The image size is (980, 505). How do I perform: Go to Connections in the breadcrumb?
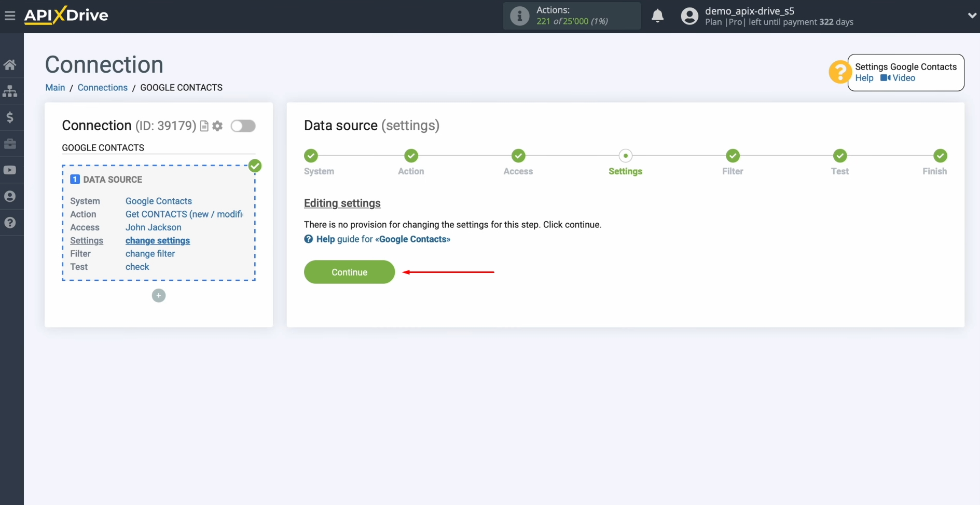point(103,88)
